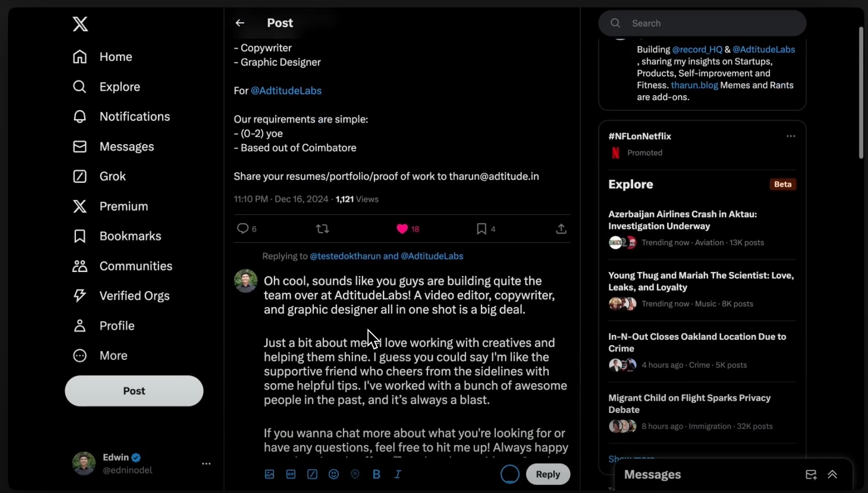Click the back arrow beside Post

[240, 23]
